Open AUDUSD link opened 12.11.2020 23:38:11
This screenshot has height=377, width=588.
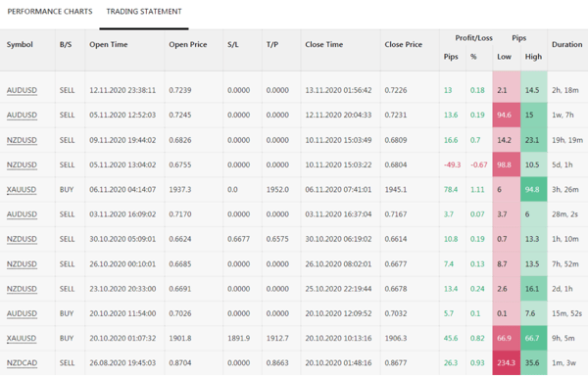tap(22, 90)
